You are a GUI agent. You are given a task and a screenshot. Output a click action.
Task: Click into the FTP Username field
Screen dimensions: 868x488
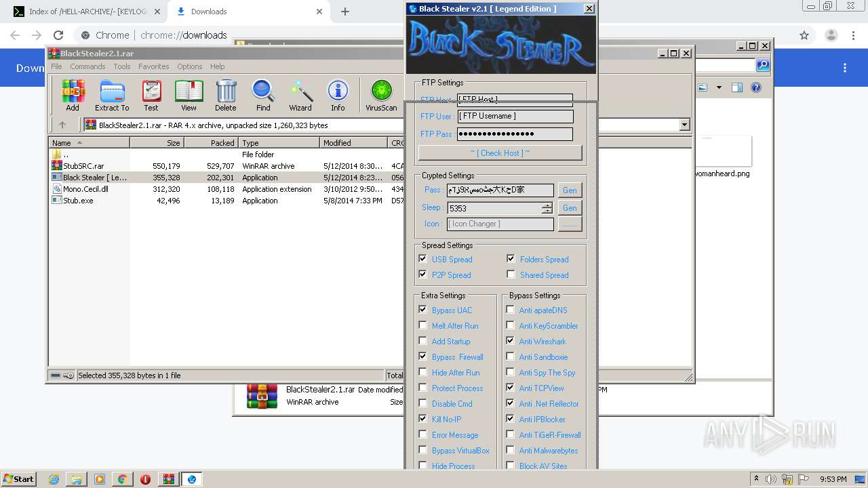coord(515,116)
